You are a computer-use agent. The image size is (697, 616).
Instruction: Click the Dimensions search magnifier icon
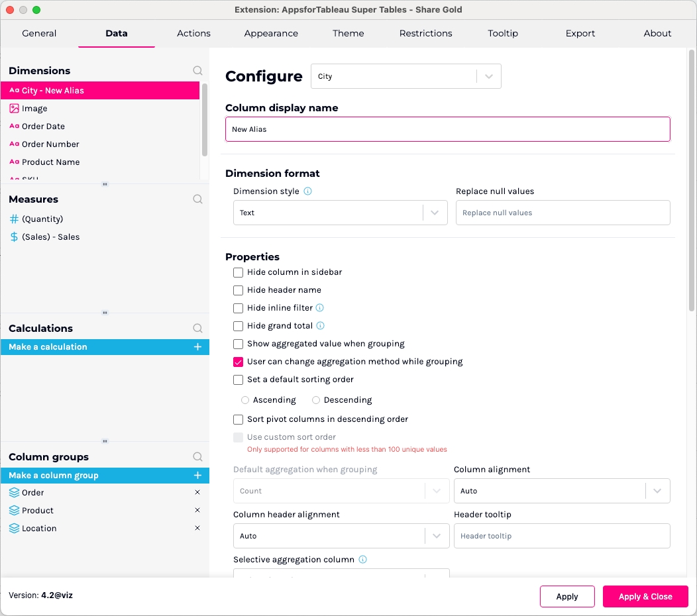tap(197, 70)
